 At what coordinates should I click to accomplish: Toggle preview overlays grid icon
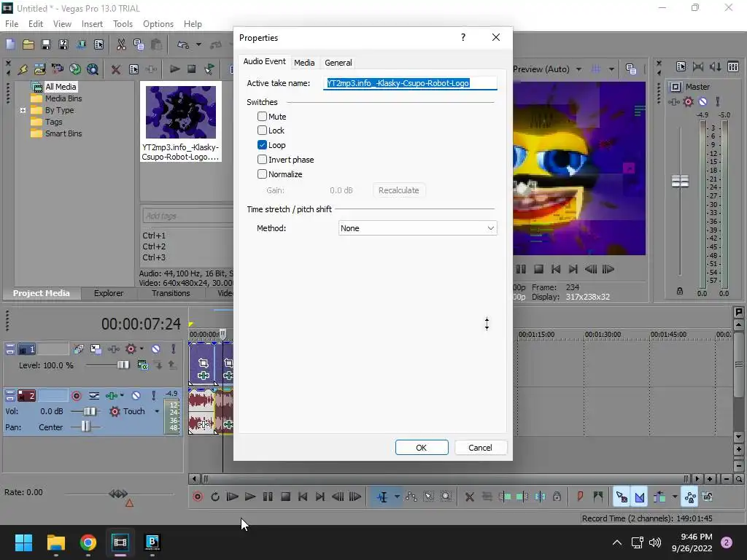tap(595, 69)
